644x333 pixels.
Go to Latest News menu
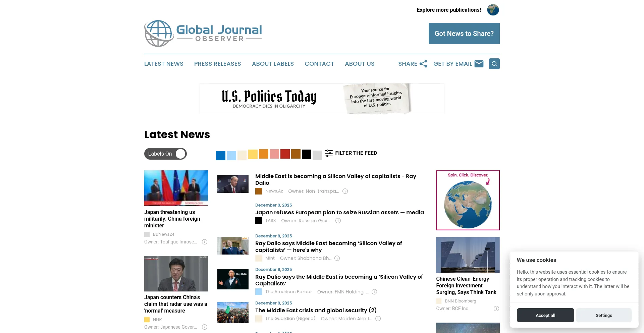[x=164, y=64]
